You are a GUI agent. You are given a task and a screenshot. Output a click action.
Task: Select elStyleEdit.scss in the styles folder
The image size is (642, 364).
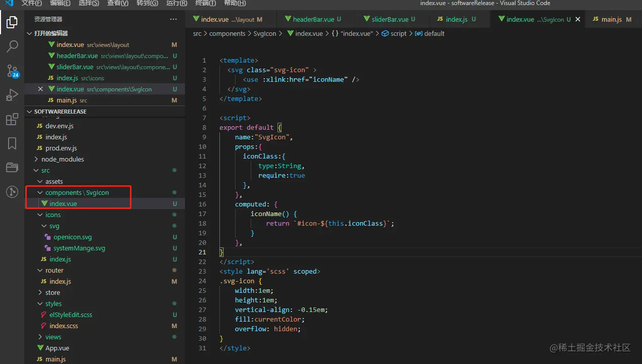pyautogui.click(x=70, y=315)
